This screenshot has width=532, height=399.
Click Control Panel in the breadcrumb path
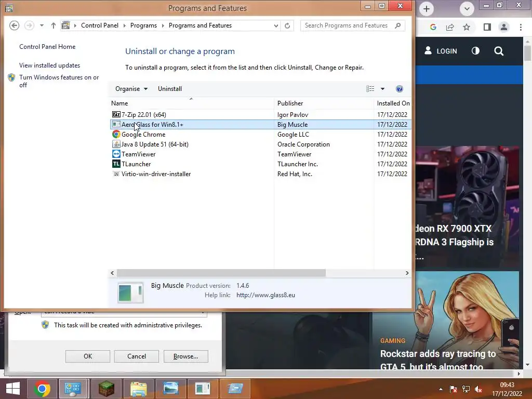point(99,25)
